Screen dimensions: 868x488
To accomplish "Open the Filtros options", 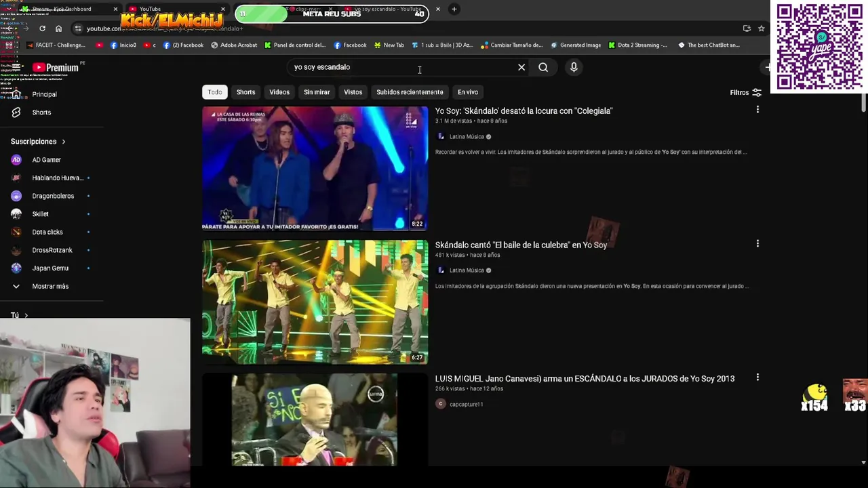I will pos(745,92).
